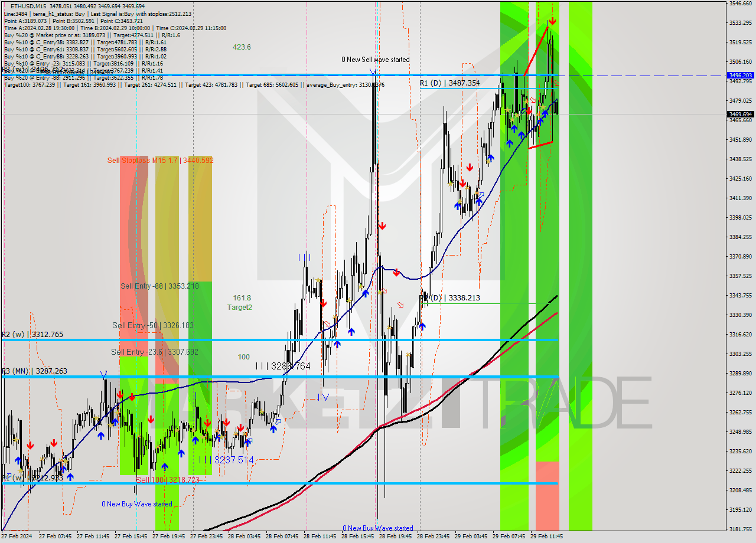Click the '27 Feb 2024' date label
The image size is (756, 543).
coord(17,537)
